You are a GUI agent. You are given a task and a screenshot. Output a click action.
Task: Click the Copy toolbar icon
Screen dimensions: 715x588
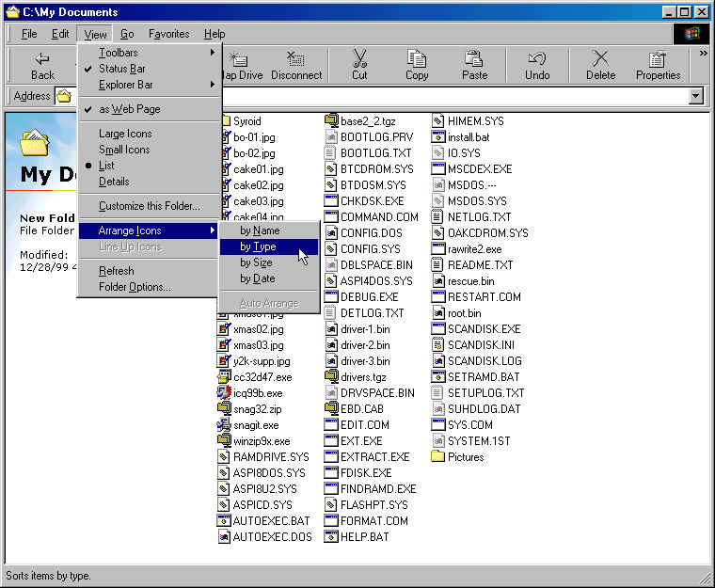point(417,59)
